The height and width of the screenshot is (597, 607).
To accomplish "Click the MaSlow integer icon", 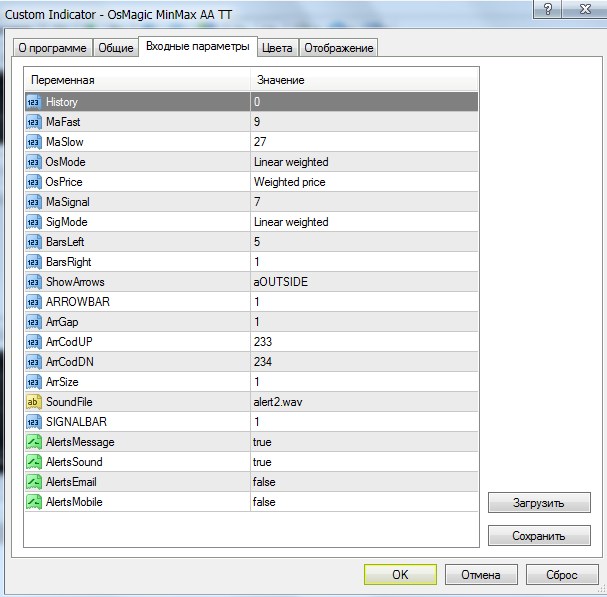I will pyautogui.click(x=34, y=142).
